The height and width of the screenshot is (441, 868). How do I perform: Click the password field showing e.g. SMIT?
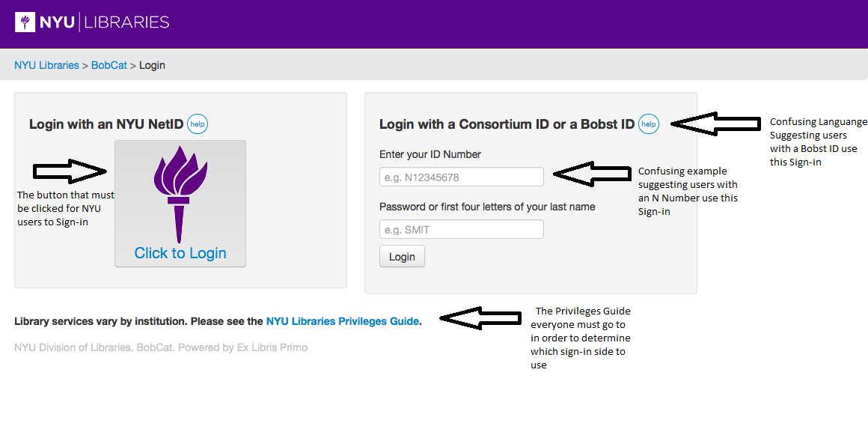point(461,229)
